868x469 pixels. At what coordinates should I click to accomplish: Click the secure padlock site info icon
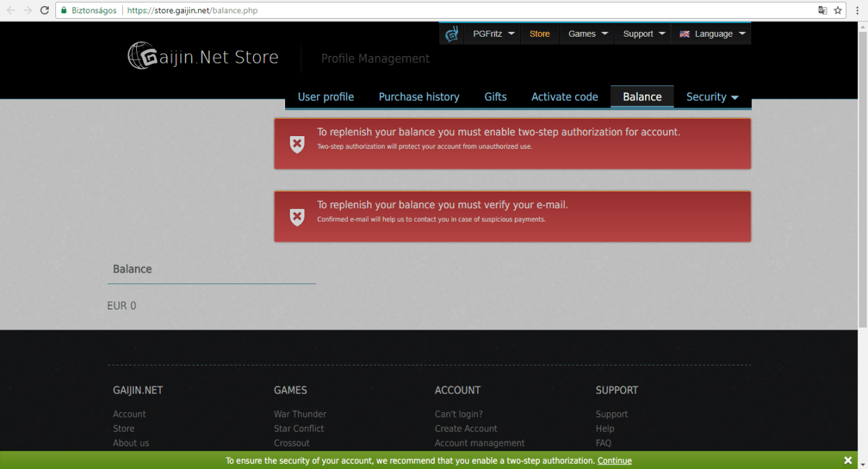click(x=64, y=11)
